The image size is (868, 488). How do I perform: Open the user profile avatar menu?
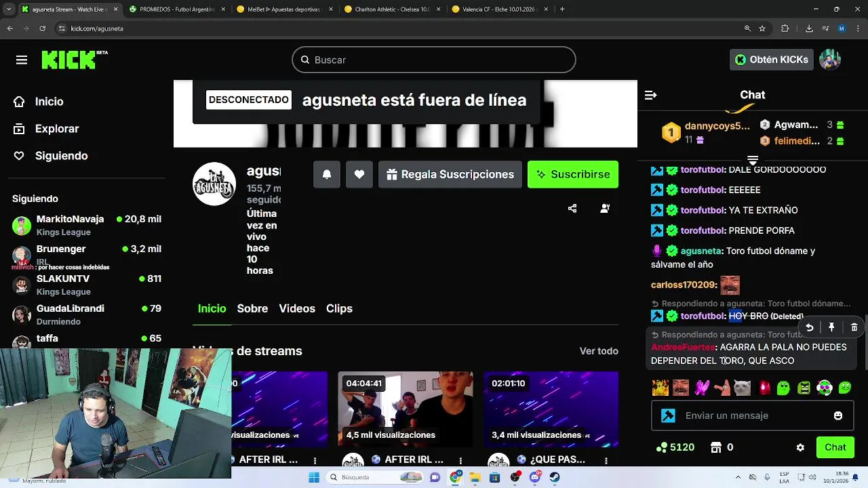(x=830, y=60)
